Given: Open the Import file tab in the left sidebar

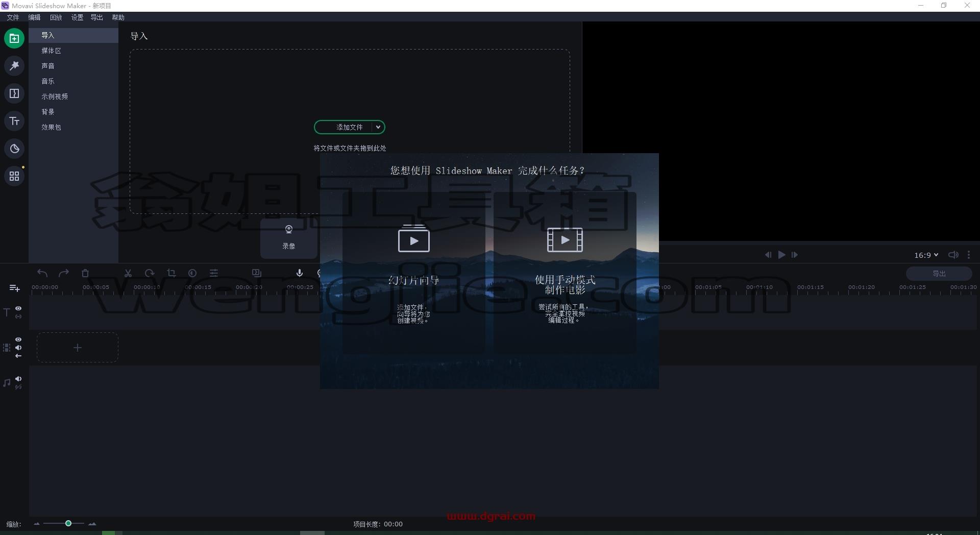Looking at the screenshot, I should pos(14,38).
